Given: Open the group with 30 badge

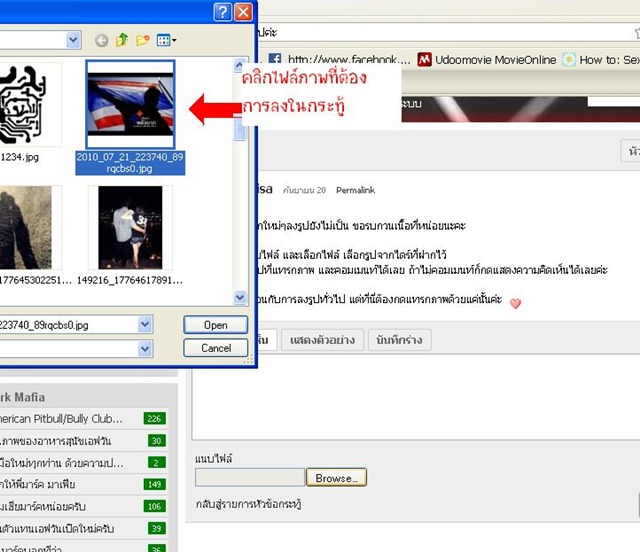Looking at the screenshot, I should coord(83,441).
